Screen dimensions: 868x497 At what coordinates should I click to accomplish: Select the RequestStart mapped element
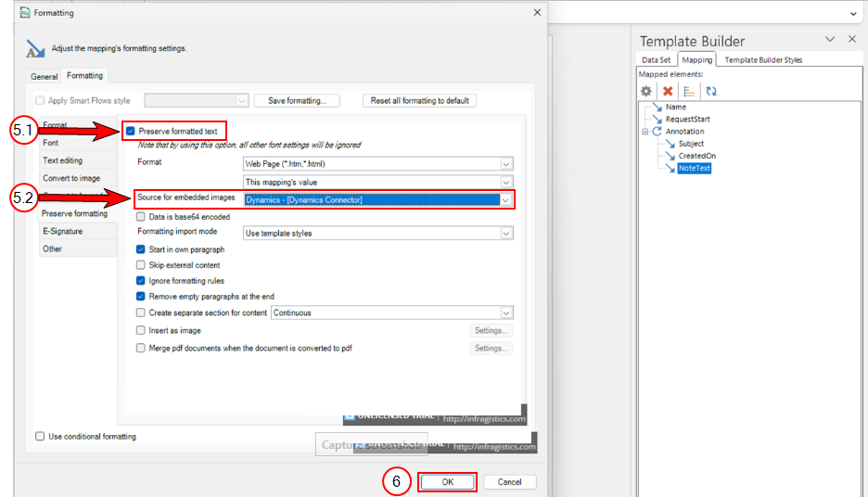click(x=687, y=119)
